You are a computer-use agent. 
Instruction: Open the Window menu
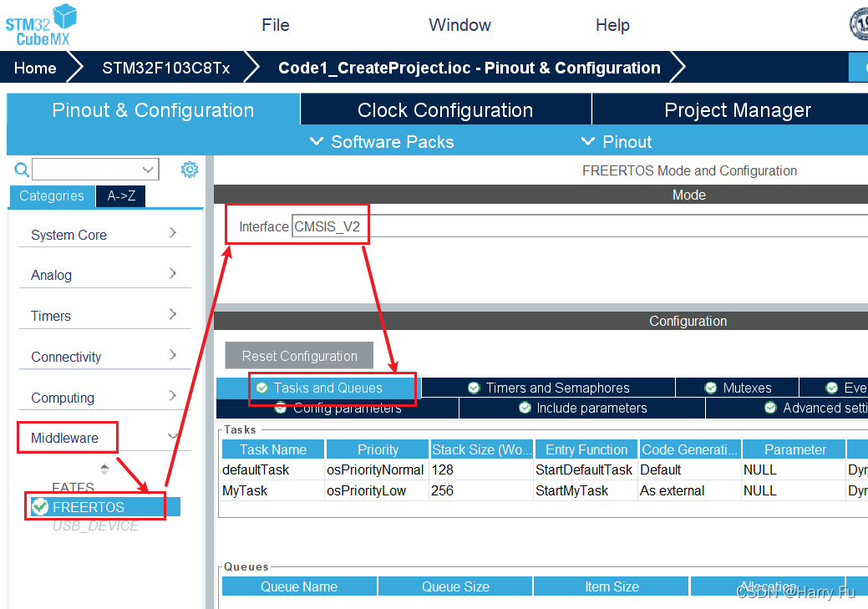coord(459,25)
